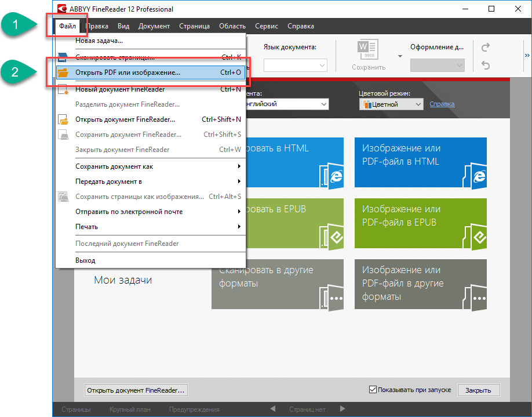
Task: Select the Мои задачи category
Action: pyautogui.click(x=123, y=280)
